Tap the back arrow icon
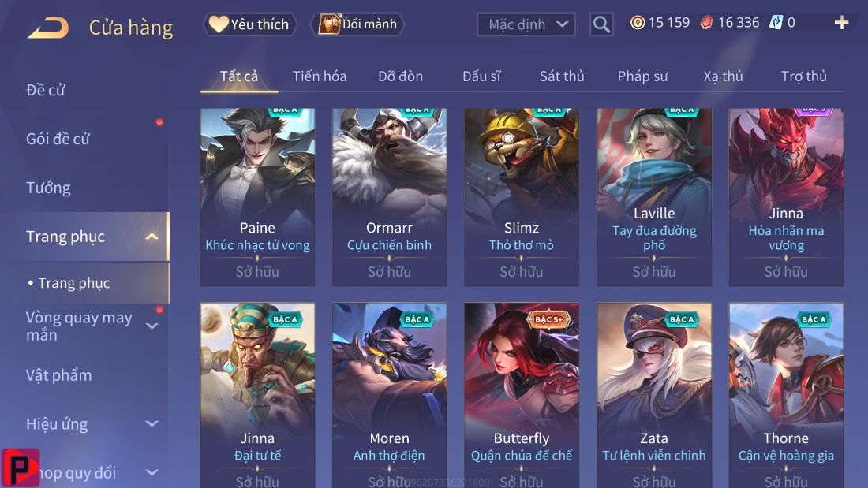This screenshot has height=488, width=868. (x=48, y=28)
